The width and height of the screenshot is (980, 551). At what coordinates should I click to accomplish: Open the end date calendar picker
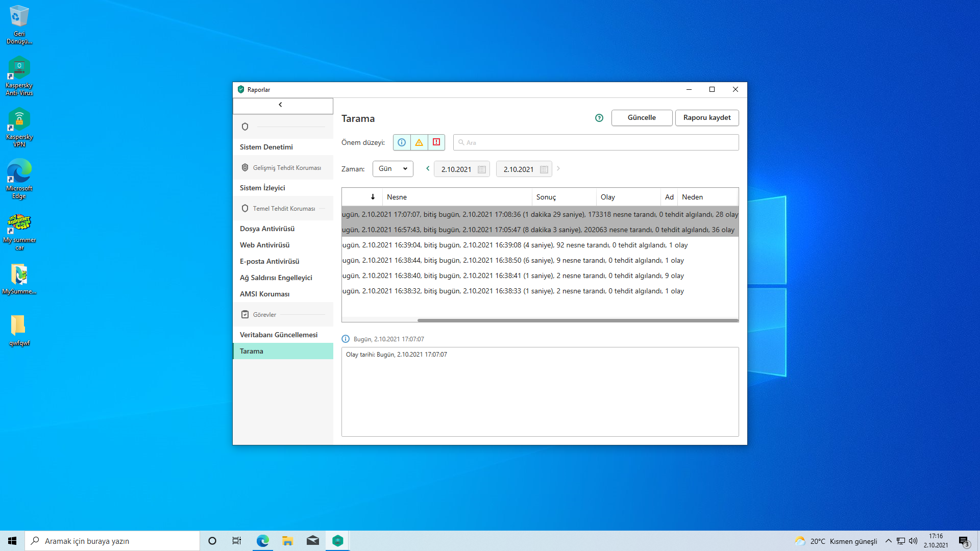544,169
